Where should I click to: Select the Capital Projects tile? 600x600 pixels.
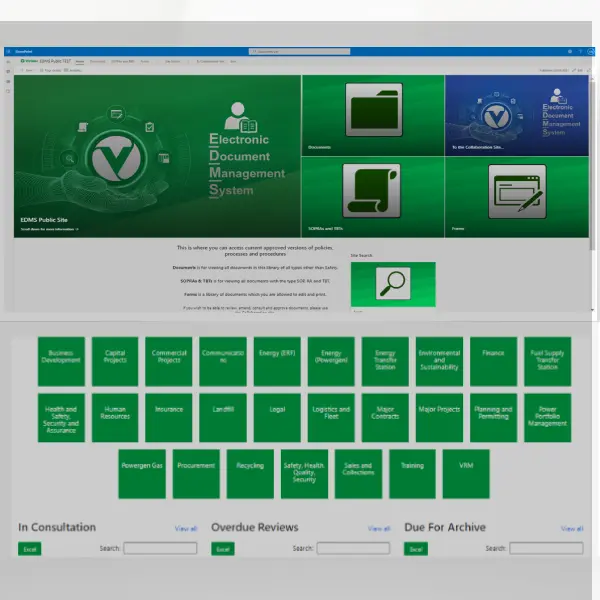(116, 361)
